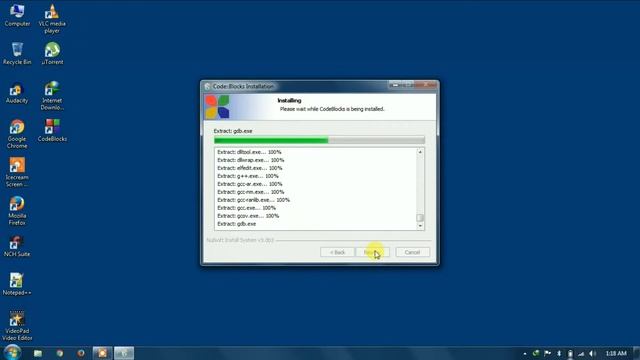
Task: Select the last 'Extract: gdb.exe' log line
Action: click(237, 224)
